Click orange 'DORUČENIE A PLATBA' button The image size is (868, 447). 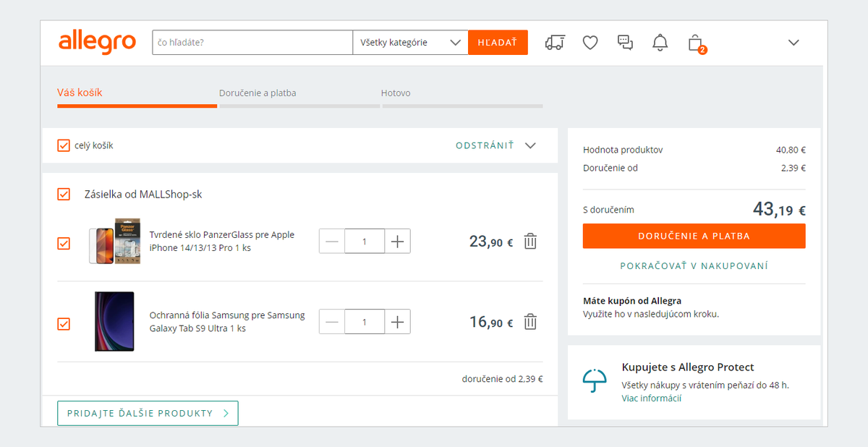(694, 236)
